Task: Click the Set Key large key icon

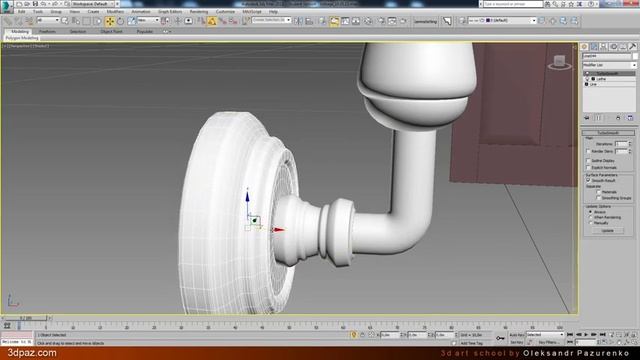Action: [x=500, y=338]
